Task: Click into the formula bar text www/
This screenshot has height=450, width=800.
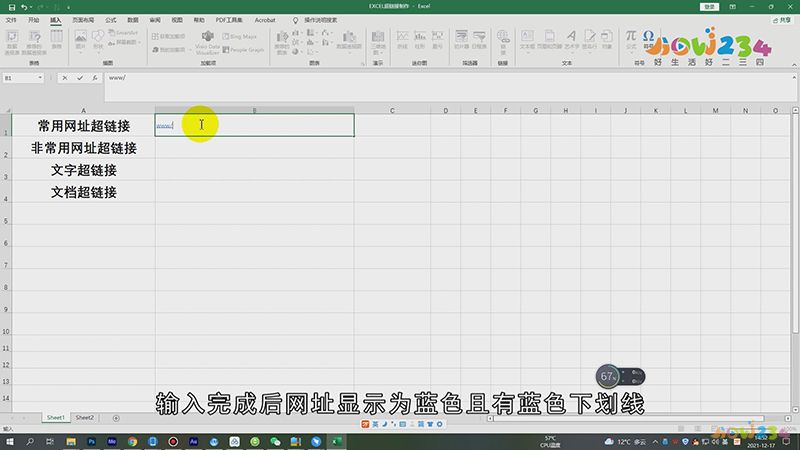Action: click(117, 78)
